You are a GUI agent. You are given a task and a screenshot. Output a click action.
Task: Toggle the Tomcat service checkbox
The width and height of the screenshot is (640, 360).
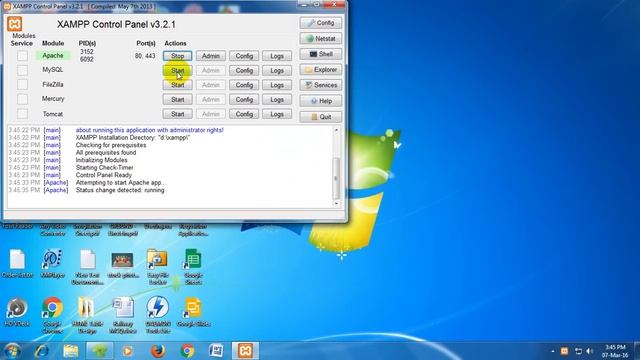point(22,114)
